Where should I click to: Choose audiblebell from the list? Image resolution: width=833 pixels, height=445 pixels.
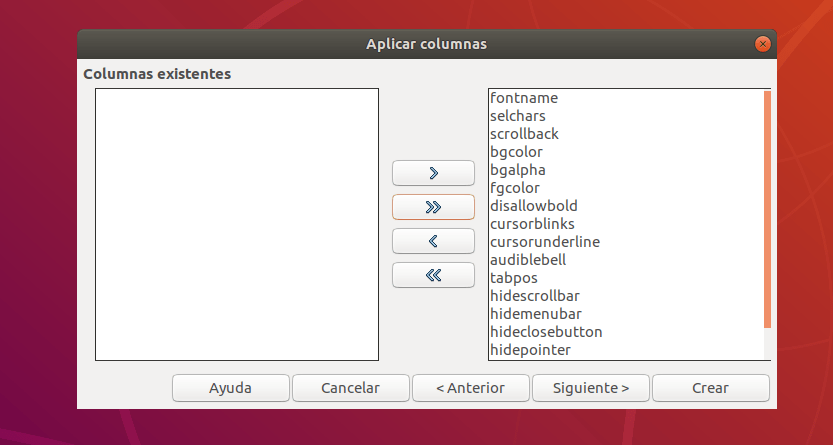pos(528,260)
